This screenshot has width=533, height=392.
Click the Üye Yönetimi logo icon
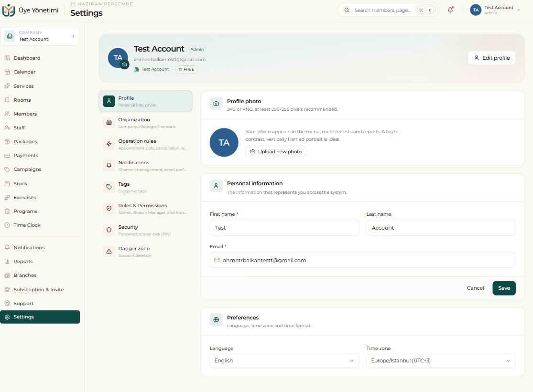[9, 11]
